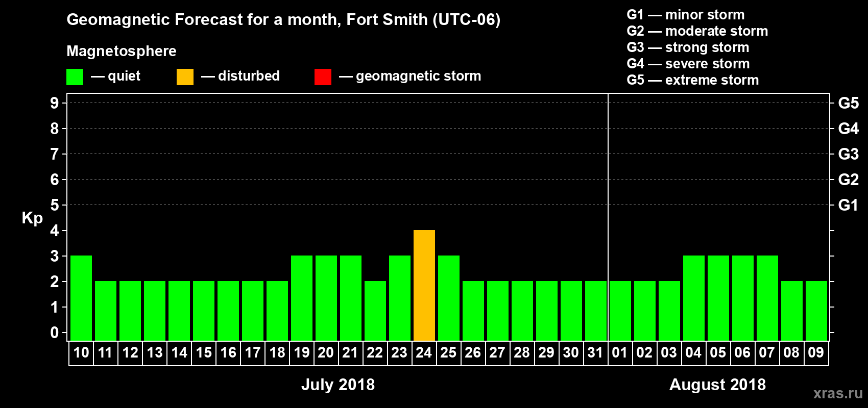The image size is (868, 408).
Task: Click date label 27 on the axis
Action: coord(497,353)
